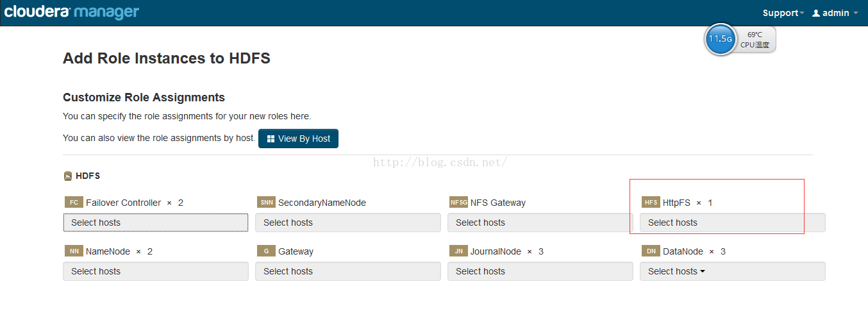Click the JN JournalNode badge
868x311 pixels.
point(458,251)
